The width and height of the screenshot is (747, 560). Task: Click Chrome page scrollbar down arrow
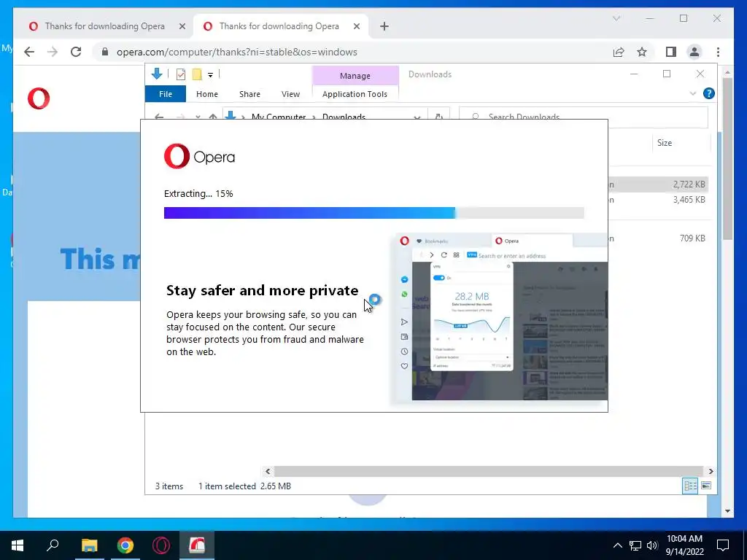tap(727, 511)
